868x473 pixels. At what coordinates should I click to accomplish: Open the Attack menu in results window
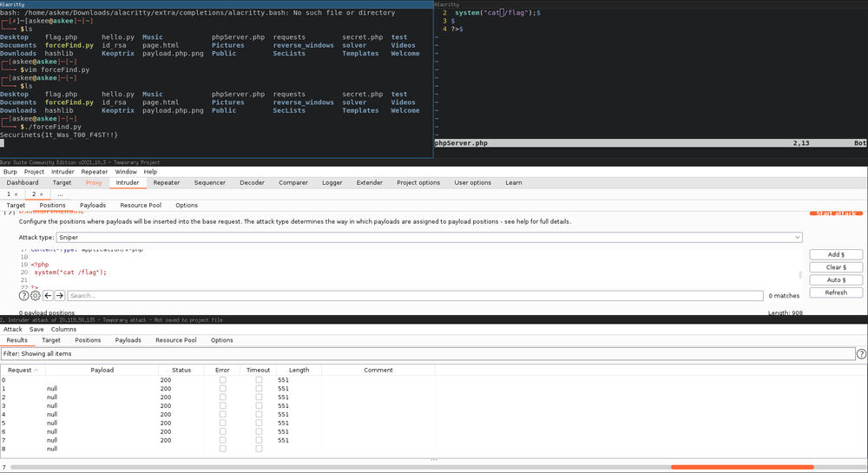13,329
